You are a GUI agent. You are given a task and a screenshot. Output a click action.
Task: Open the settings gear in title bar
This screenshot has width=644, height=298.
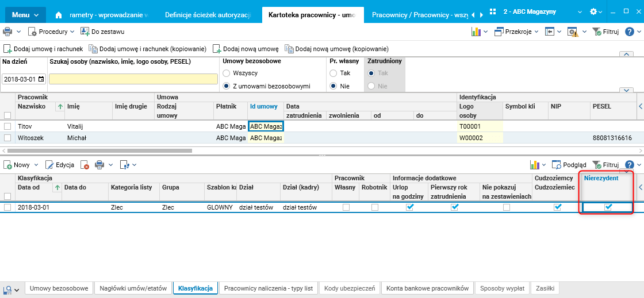pos(593,12)
